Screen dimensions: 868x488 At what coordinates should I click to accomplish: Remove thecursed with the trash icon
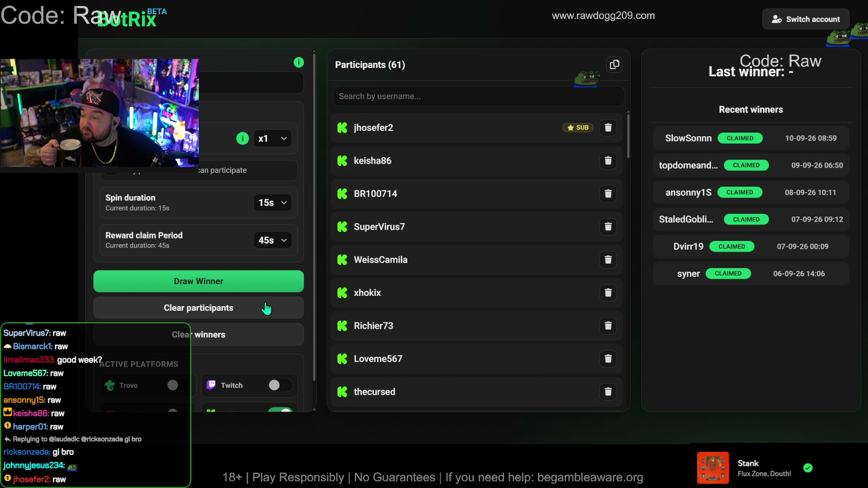pyautogui.click(x=608, y=392)
